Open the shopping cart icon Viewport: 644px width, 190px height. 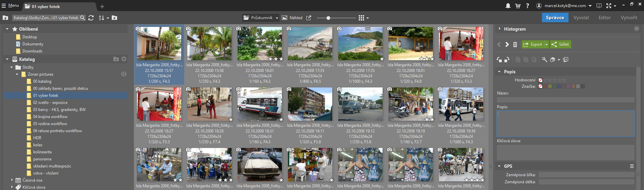point(518,6)
